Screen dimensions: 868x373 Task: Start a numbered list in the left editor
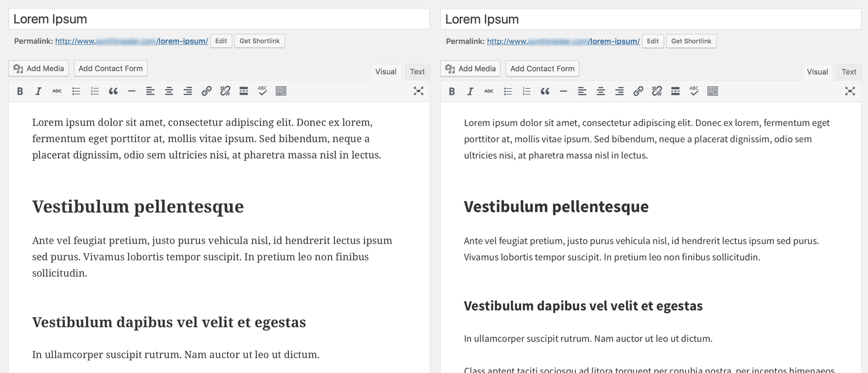coord(94,91)
